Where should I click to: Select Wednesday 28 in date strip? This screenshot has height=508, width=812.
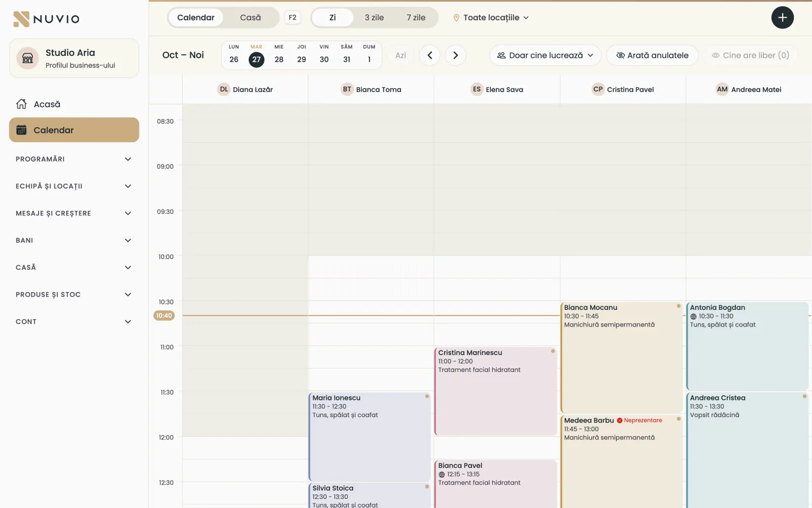[279, 55]
